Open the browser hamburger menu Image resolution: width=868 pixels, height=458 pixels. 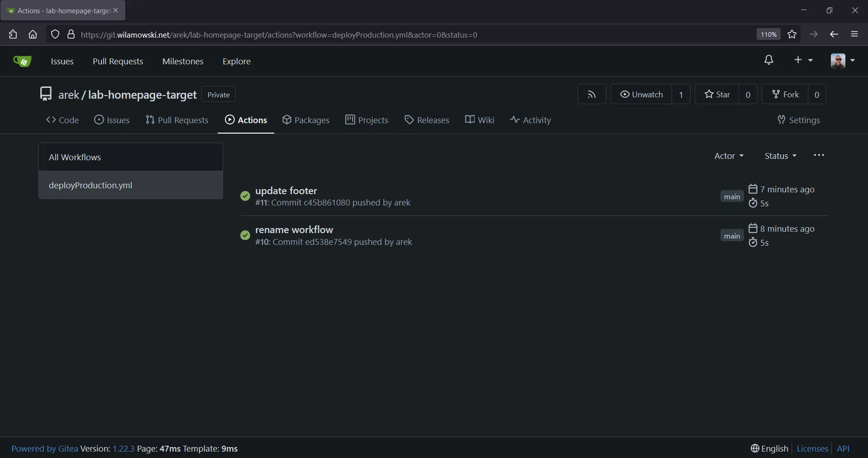(x=854, y=34)
